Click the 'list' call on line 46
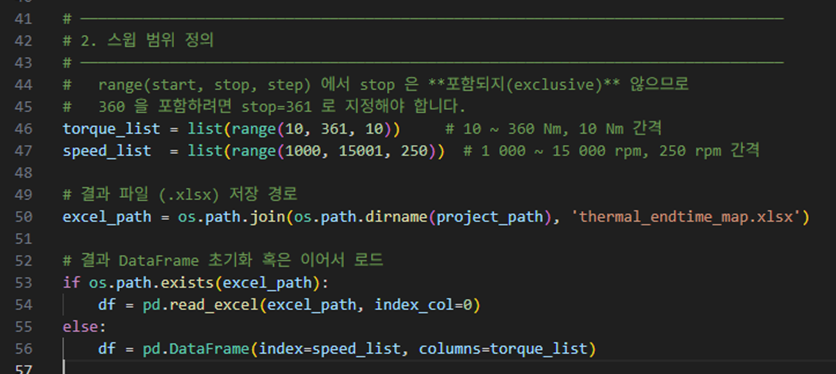This screenshot has height=374, width=836. tap(205, 129)
